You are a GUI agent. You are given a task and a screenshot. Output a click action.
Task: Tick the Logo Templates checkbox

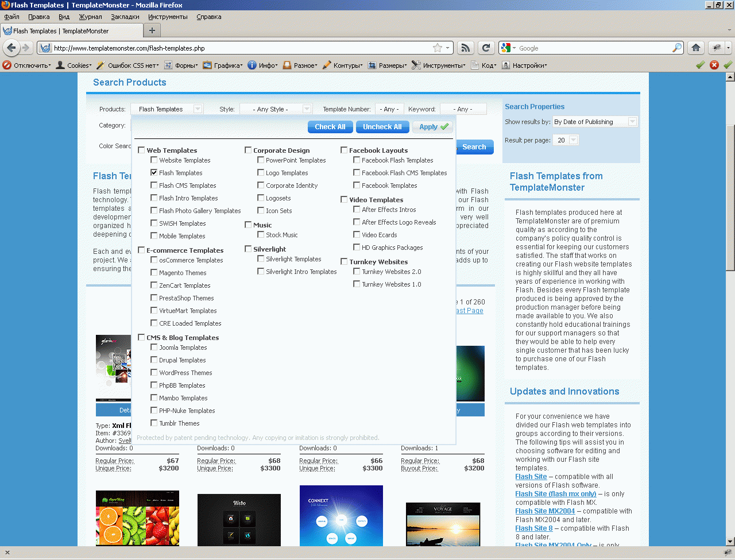(261, 172)
